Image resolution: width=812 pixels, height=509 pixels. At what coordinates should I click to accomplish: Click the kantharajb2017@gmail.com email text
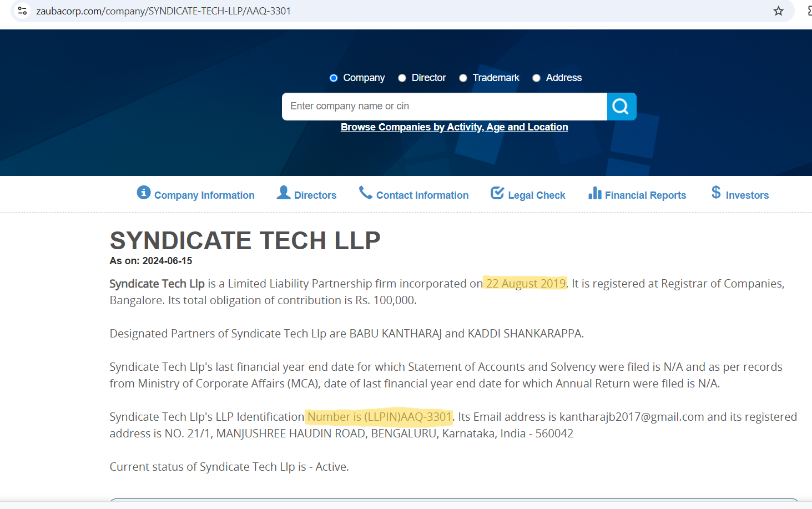632,417
